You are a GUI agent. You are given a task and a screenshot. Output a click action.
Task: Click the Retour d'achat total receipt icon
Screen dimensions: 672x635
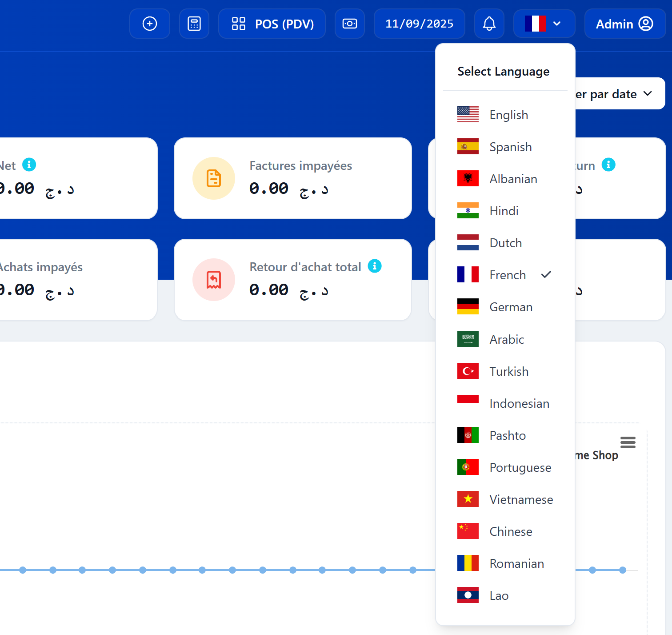(x=214, y=280)
